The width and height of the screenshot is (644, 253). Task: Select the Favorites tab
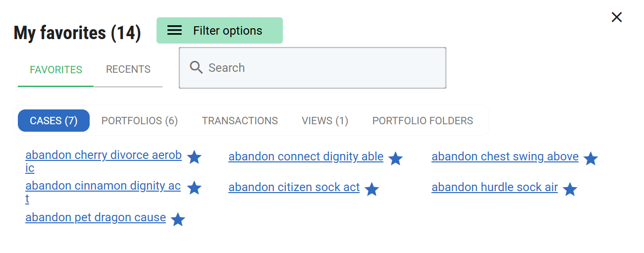[56, 70]
